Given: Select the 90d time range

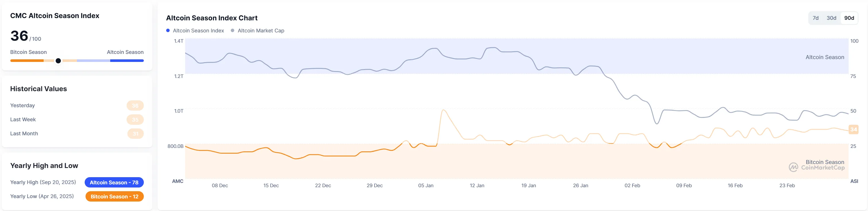Looking at the screenshot, I should point(849,18).
